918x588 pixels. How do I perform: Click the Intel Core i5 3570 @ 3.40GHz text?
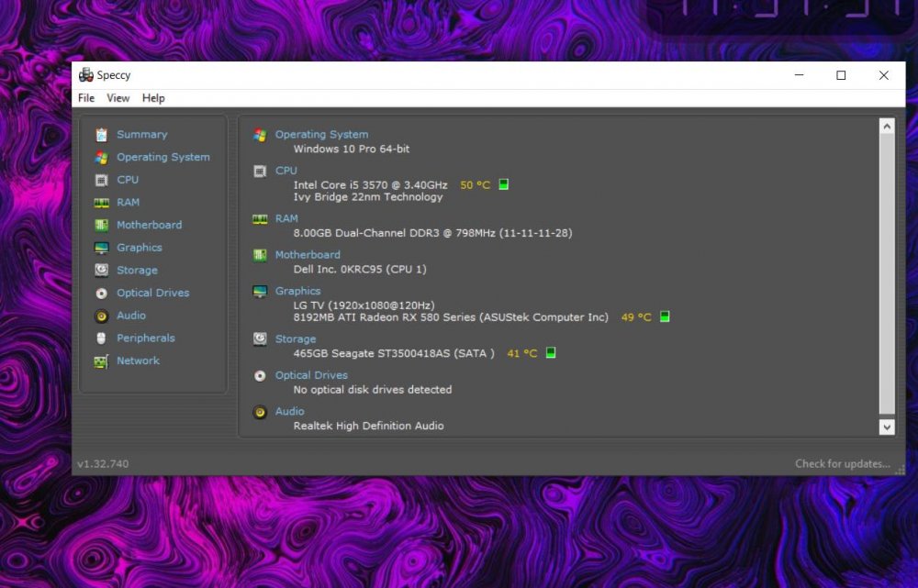click(370, 185)
